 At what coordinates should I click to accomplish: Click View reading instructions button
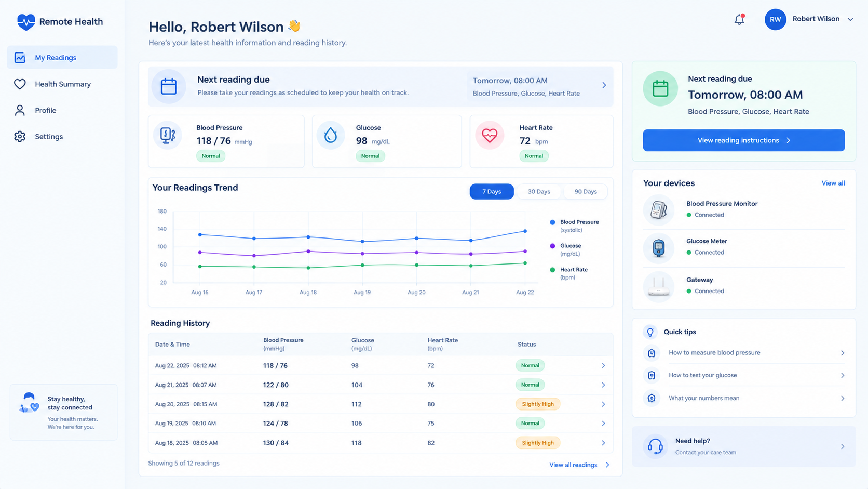pyautogui.click(x=744, y=140)
